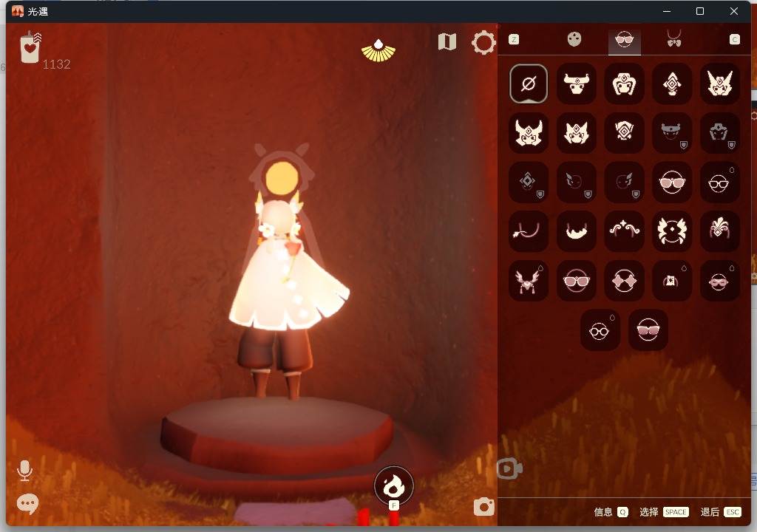This screenshot has height=532, width=757.
Task: Select the greyed hooded mask with shield badge
Action: tap(719, 133)
